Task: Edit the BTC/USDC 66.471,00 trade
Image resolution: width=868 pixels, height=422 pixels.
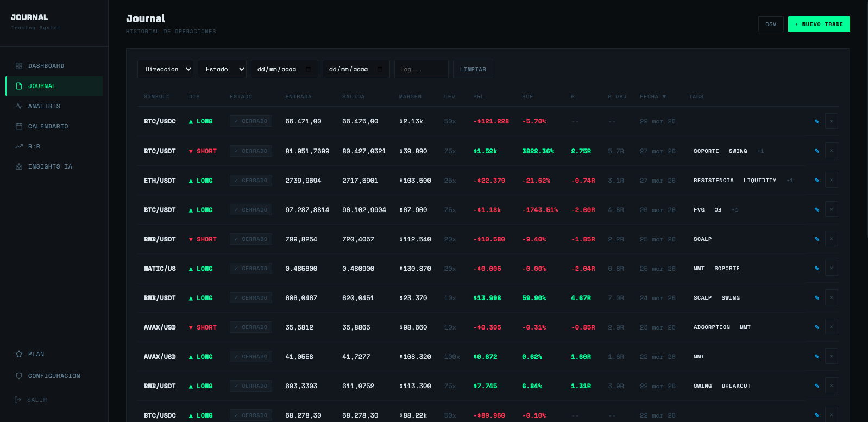Action: click(x=817, y=121)
